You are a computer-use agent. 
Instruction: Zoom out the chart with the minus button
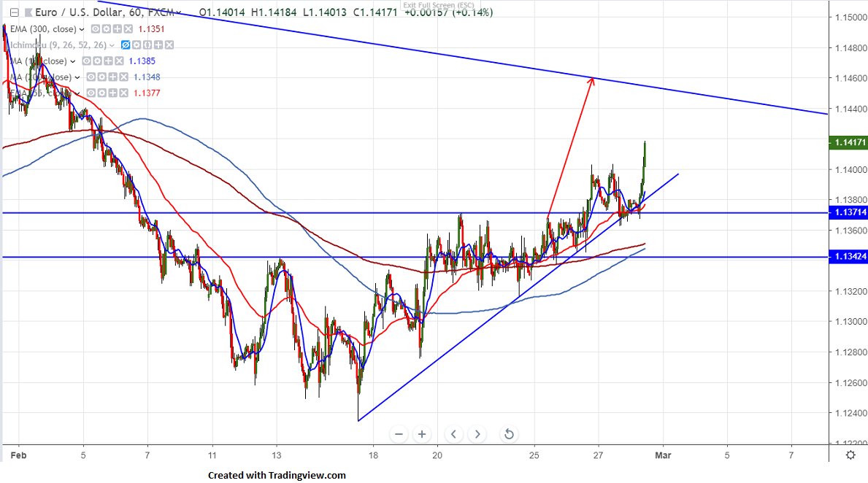(x=399, y=434)
